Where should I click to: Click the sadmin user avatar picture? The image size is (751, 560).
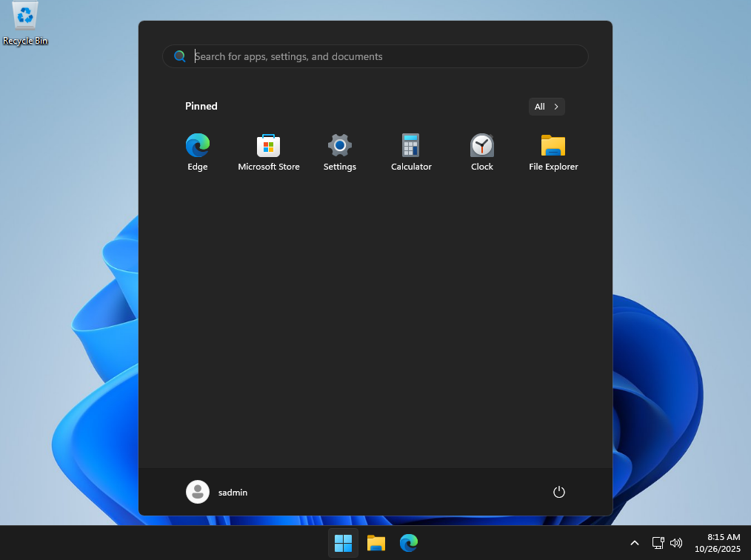(x=198, y=492)
